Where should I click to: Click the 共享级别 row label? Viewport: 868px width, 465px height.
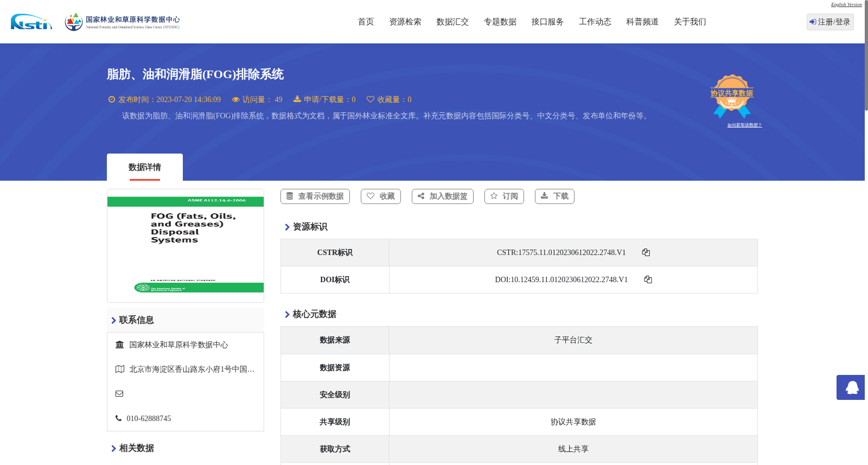pyautogui.click(x=335, y=422)
